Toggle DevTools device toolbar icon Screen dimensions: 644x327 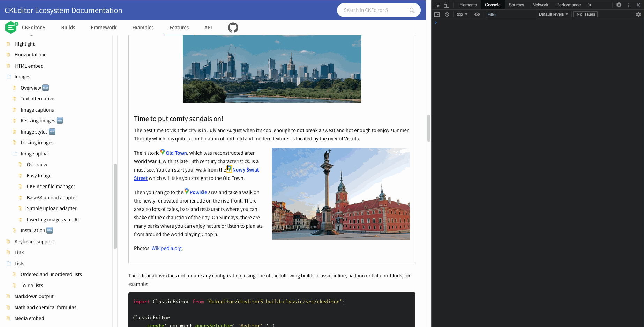click(447, 5)
